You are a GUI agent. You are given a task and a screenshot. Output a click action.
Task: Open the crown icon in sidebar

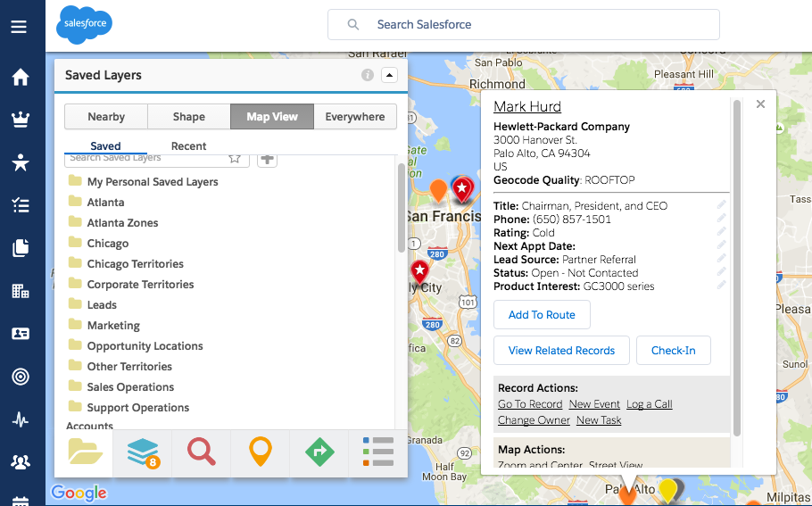point(21,120)
